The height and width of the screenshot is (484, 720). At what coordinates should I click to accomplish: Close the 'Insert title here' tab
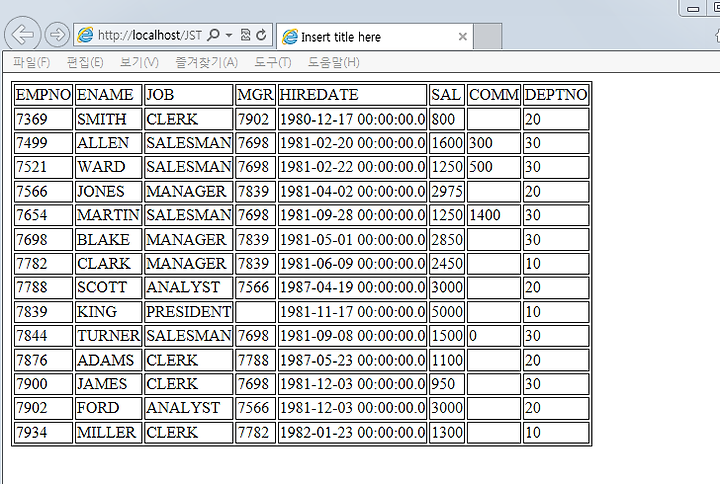pos(463,37)
